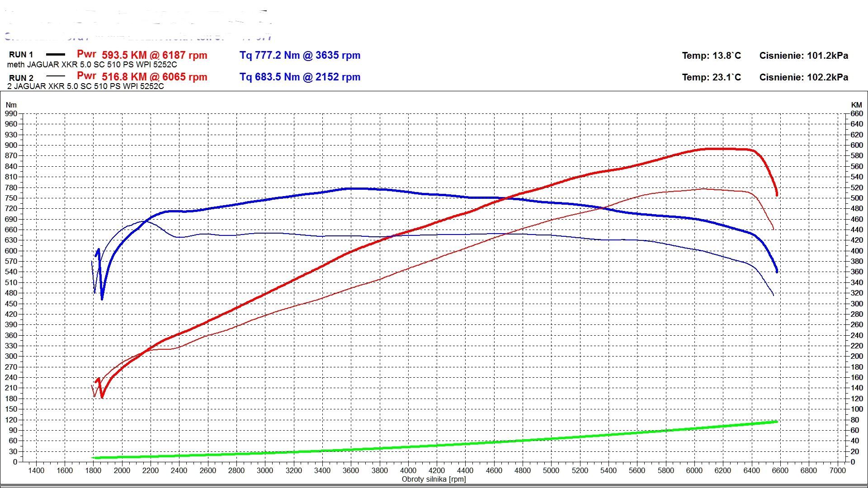Click the Temp: 23.1 C reading
Viewport: 868px width, 488px height.
pos(711,77)
